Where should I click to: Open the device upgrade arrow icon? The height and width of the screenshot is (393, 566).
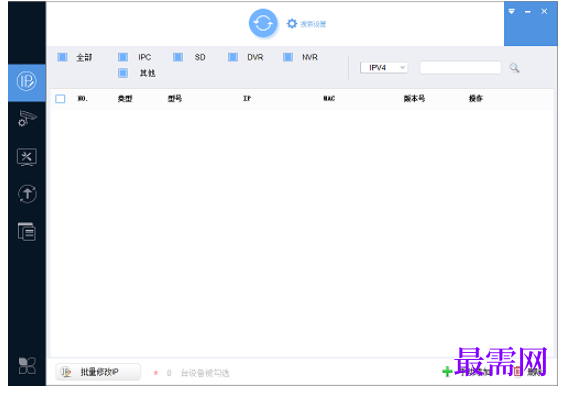pyautogui.click(x=27, y=194)
